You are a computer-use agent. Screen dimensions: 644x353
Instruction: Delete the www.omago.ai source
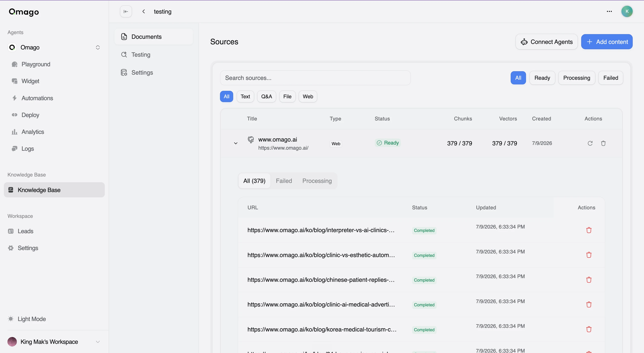pyautogui.click(x=603, y=143)
